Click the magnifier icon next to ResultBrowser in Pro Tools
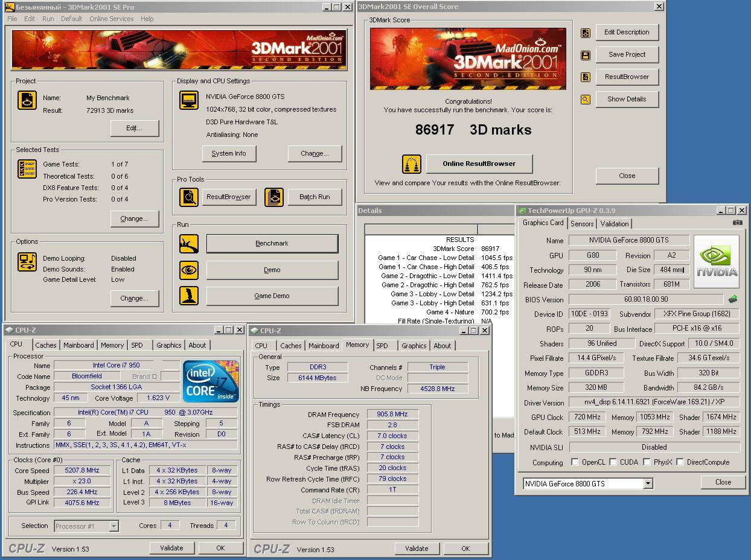 point(189,197)
